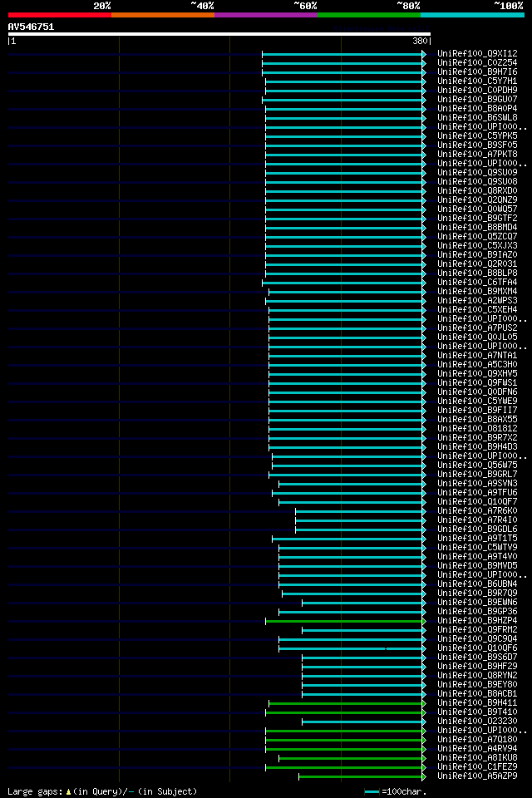
Task: Click the gapped alignment bar of UniRef100_Q10QF6
Action: click(x=352, y=649)
